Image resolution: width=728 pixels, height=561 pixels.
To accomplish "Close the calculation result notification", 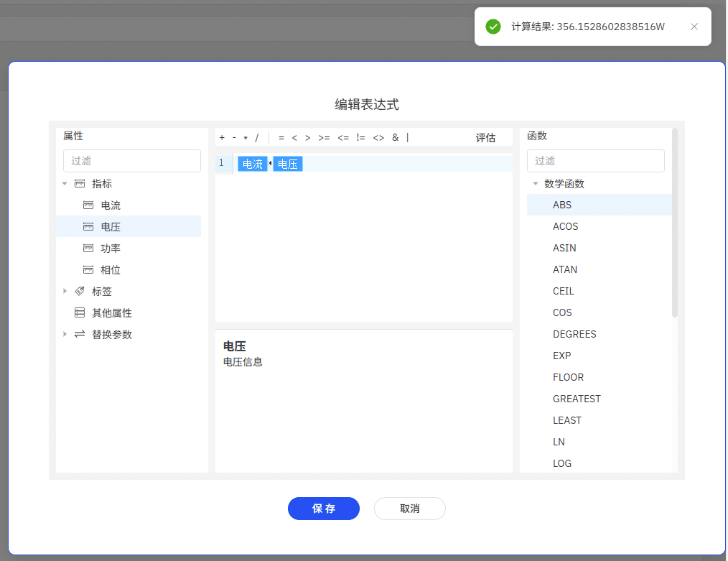I will 694,27.
